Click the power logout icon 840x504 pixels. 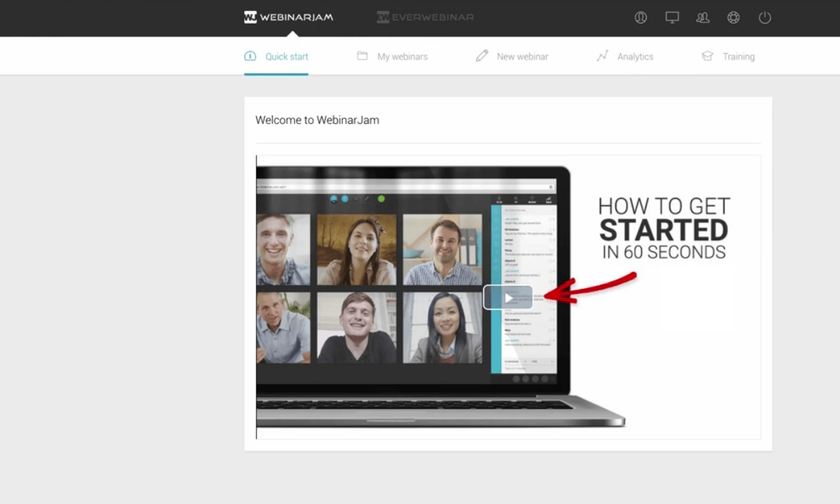pyautogui.click(x=764, y=17)
